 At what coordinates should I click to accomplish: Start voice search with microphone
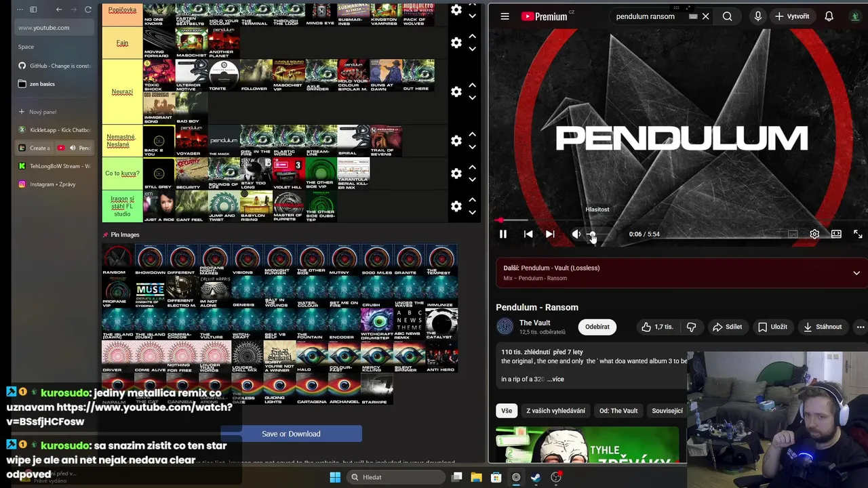[758, 16]
